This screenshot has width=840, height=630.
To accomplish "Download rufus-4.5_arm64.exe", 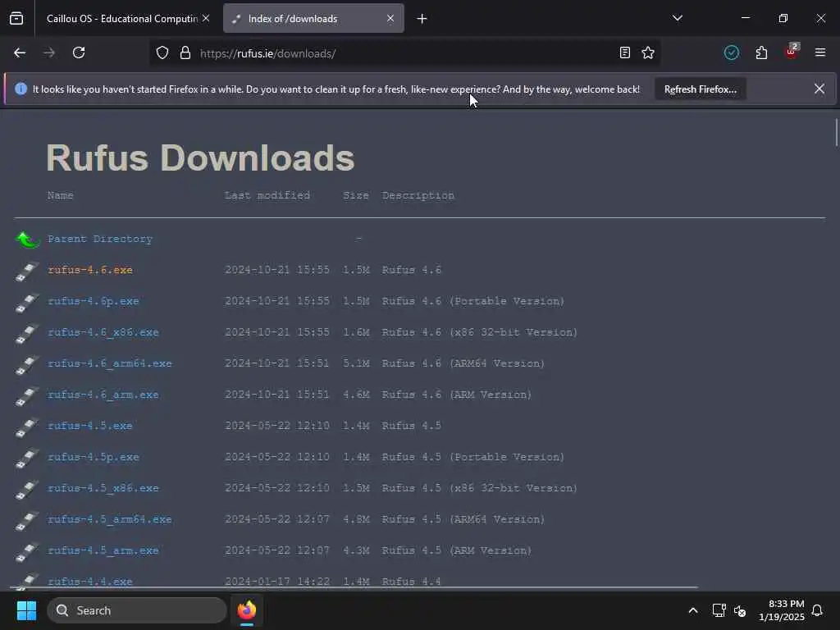I will click(110, 519).
